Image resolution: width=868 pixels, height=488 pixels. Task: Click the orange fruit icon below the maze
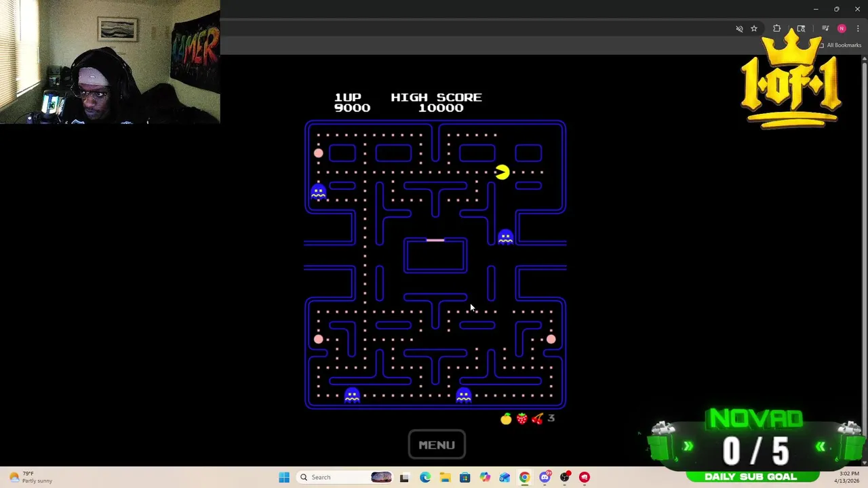(506, 419)
